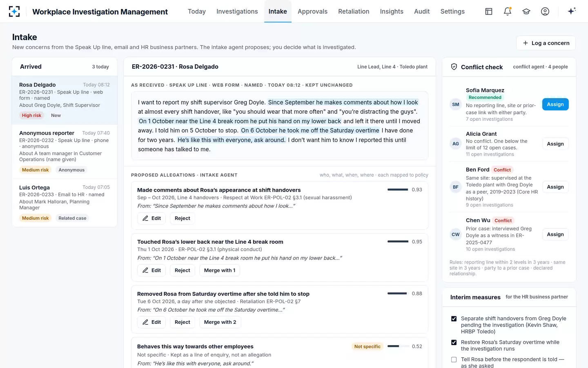The width and height of the screenshot is (588, 368).
Task: Edit the lower back touching allegation
Action: [151, 270]
